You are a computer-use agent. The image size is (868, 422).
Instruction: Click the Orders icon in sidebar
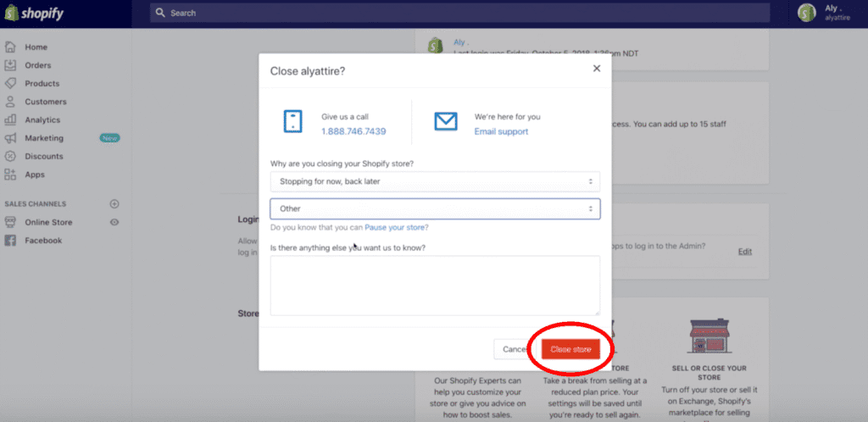point(10,65)
